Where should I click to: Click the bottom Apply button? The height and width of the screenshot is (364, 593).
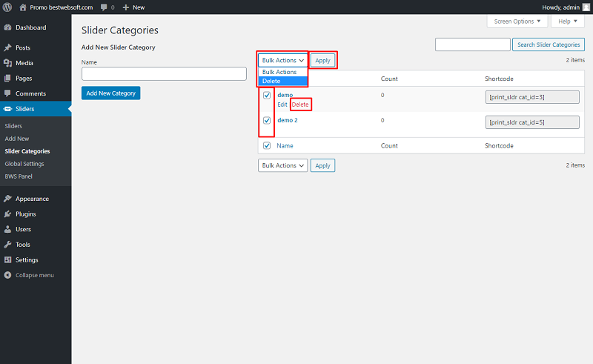point(322,165)
